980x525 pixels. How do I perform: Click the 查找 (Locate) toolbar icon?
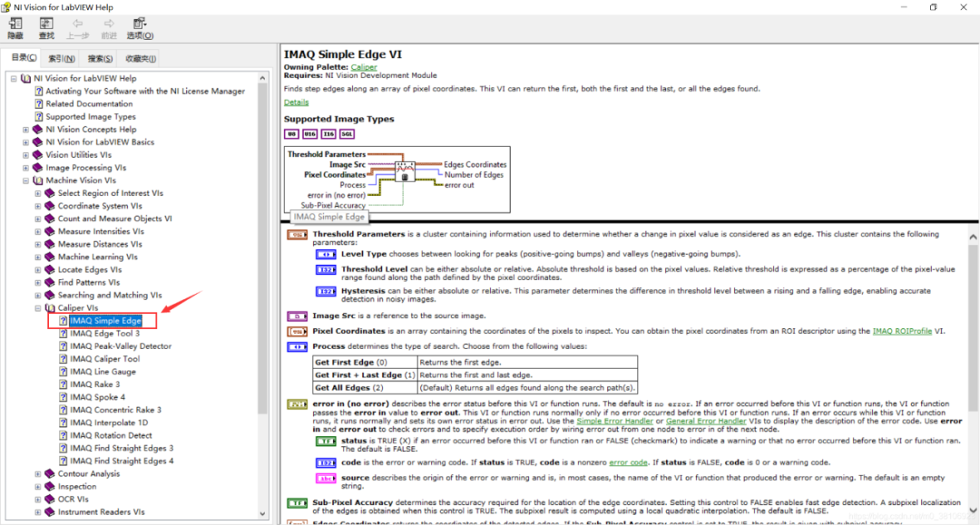pos(46,27)
